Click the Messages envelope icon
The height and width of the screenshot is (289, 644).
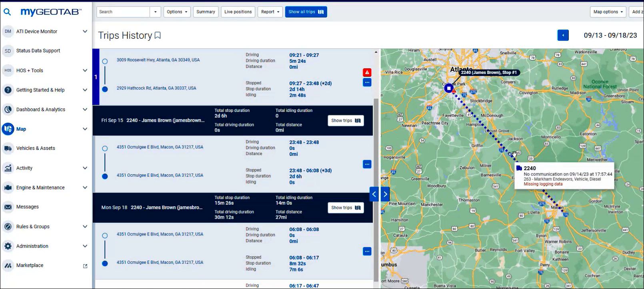click(8, 207)
